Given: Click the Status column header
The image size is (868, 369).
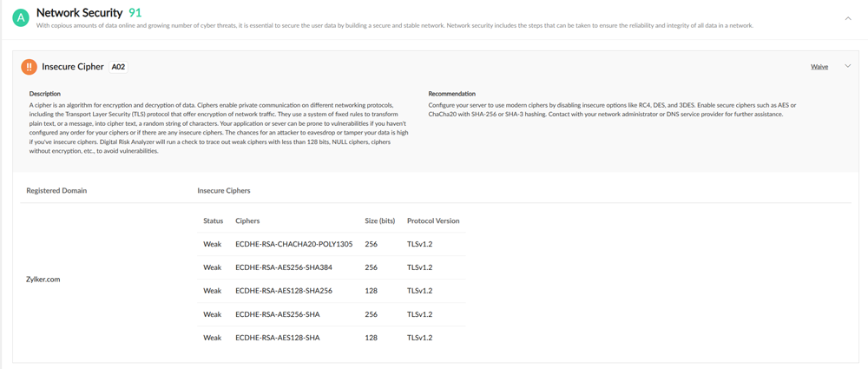Looking at the screenshot, I should click(x=213, y=221).
